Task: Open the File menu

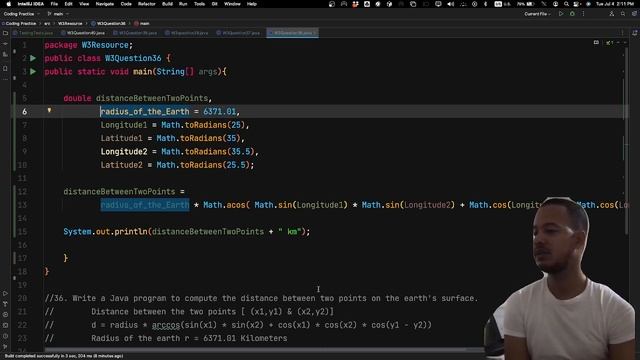Action: (54, 4)
